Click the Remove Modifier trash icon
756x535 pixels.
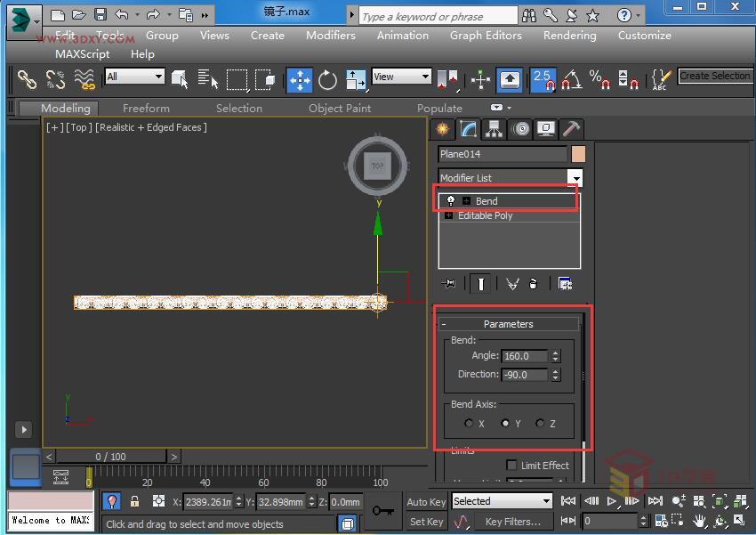(x=533, y=283)
